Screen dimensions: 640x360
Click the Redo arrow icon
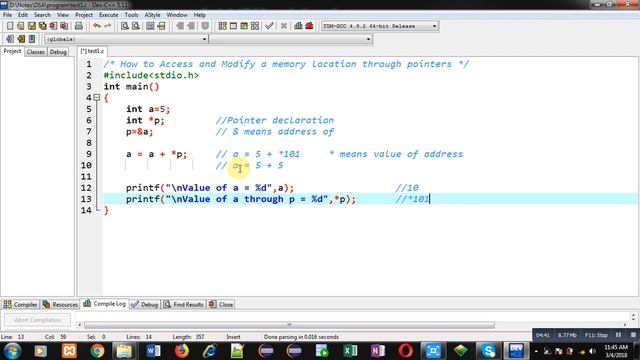coord(108,26)
